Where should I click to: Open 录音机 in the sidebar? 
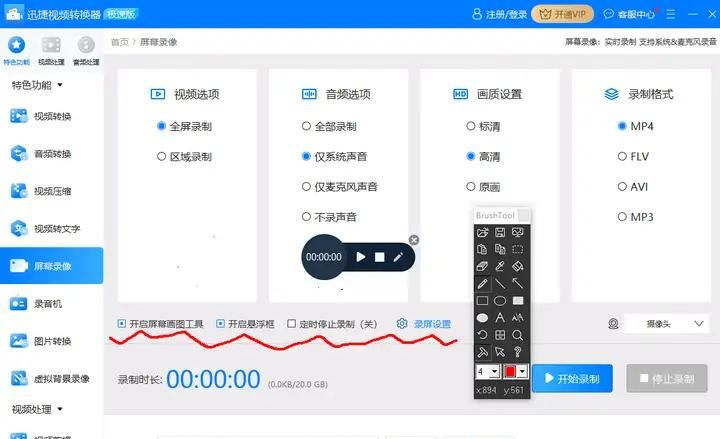click(x=51, y=304)
